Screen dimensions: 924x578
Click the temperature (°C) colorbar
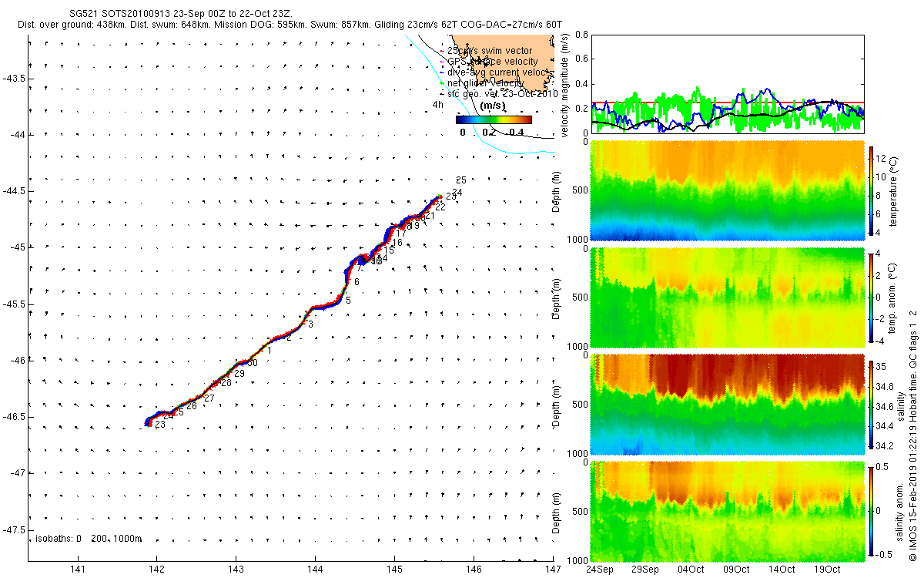872,193
